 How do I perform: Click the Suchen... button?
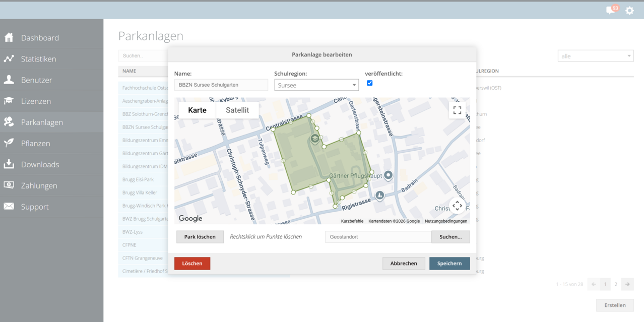[450, 237]
